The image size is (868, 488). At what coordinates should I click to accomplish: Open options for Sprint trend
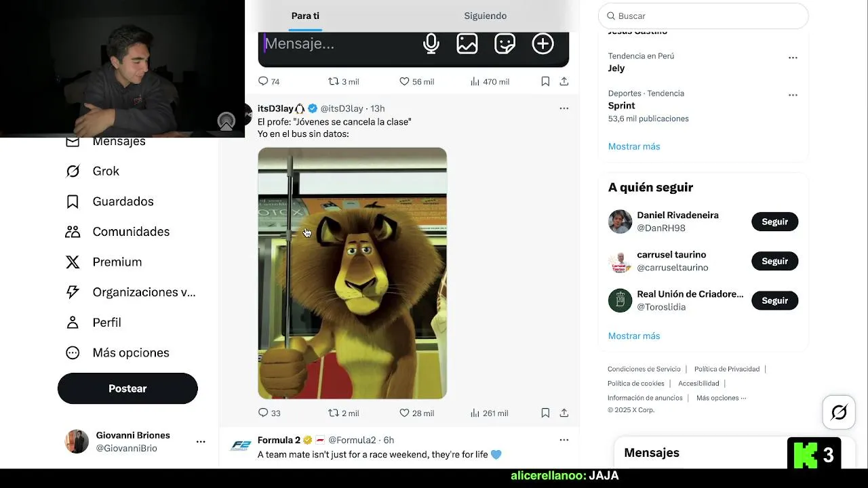click(x=793, y=95)
